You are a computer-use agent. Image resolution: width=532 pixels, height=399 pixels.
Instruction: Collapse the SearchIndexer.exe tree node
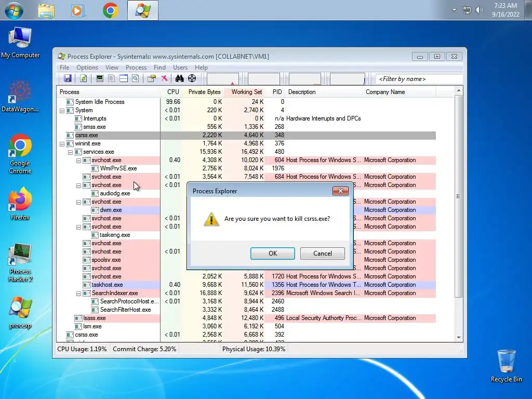pos(79,294)
